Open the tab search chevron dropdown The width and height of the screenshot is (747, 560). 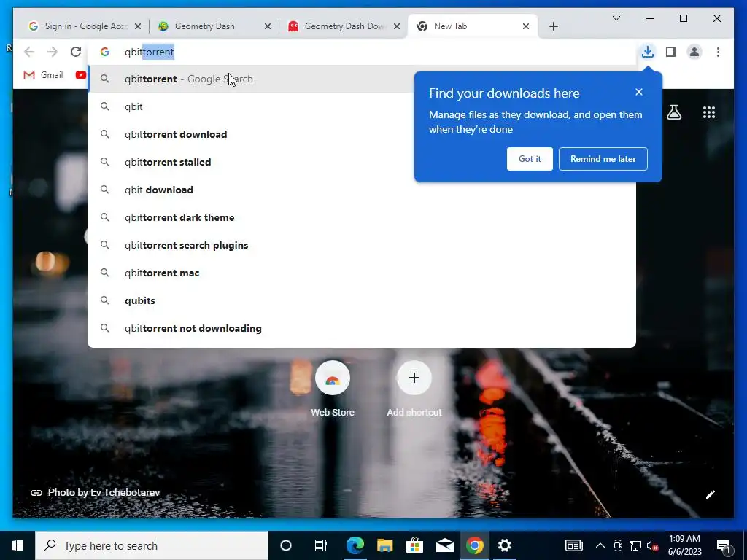616,18
